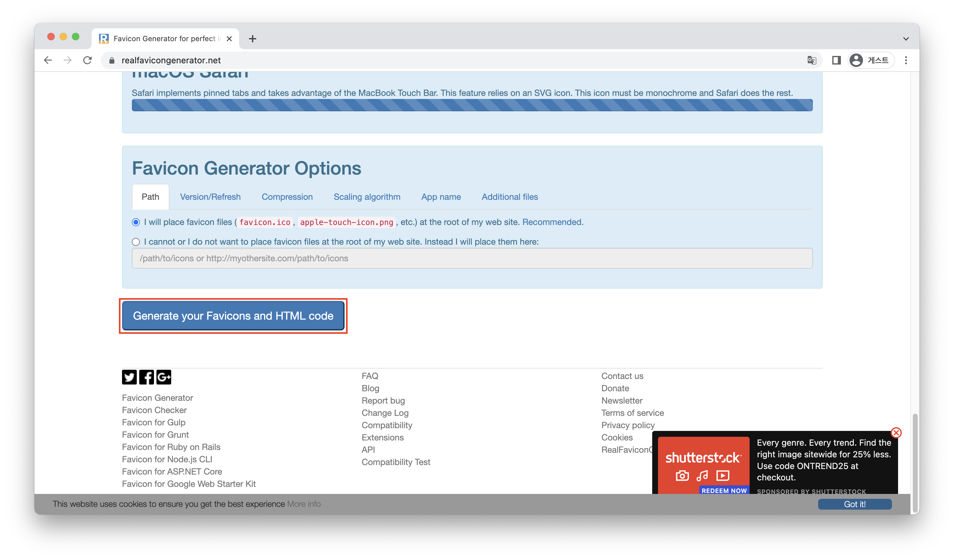Switch to the Path tab
The image size is (954, 560).
pyautogui.click(x=150, y=197)
